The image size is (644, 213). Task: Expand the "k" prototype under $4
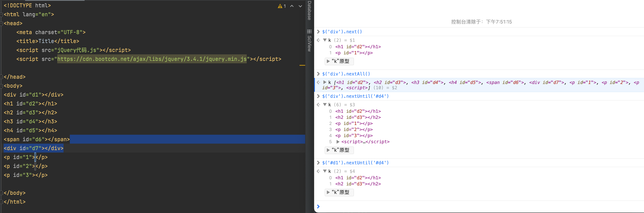[x=328, y=192]
